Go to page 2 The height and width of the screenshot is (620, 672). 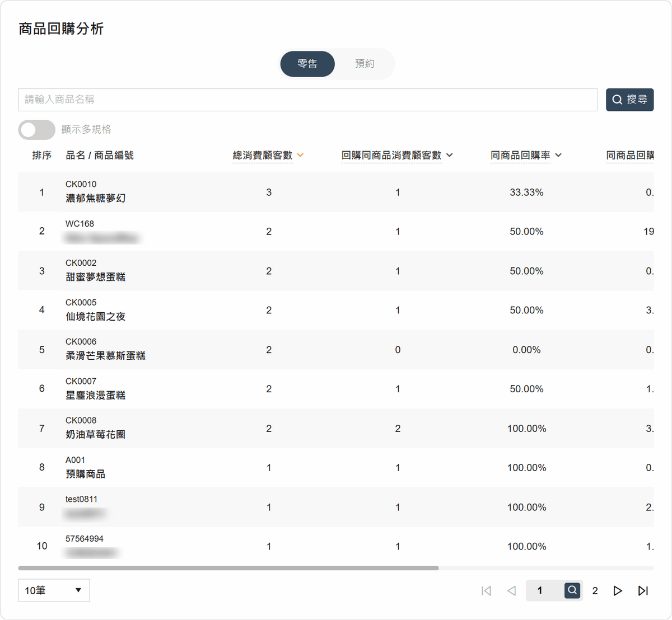(595, 591)
